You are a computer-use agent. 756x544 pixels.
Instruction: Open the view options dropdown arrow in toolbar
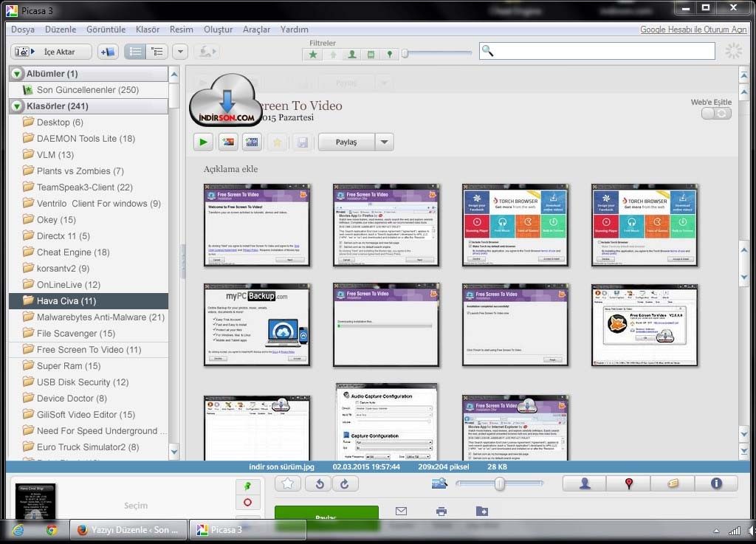tap(180, 52)
